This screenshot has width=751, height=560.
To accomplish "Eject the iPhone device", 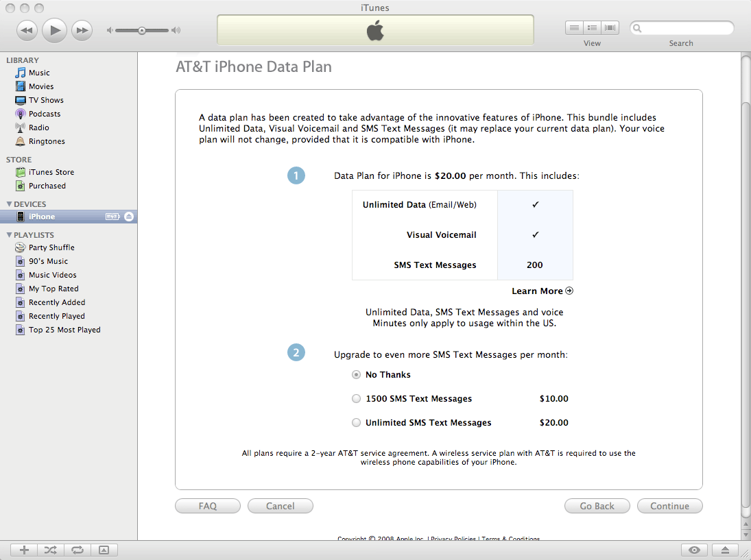I will [129, 217].
